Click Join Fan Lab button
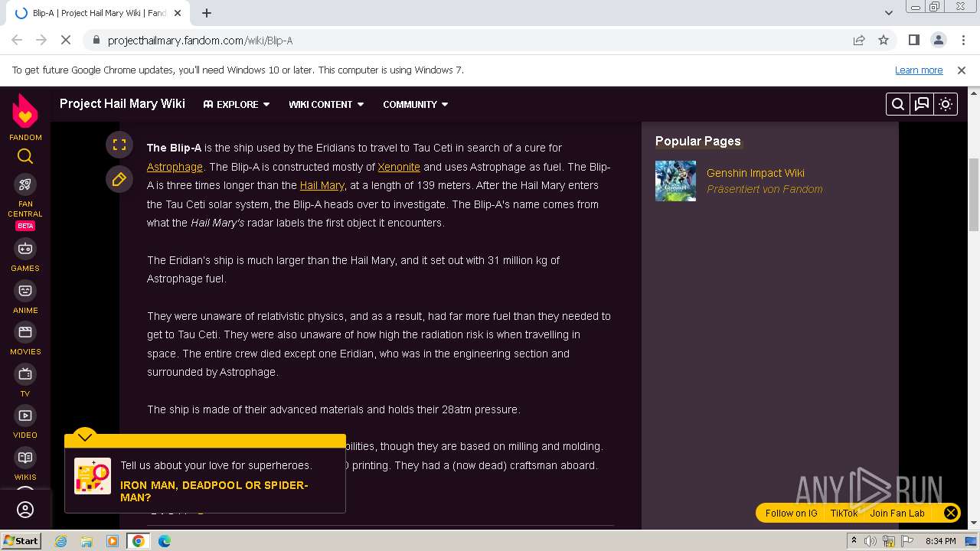Image resolution: width=980 pixels, height=551 pixels. click(x=897, y=514)
